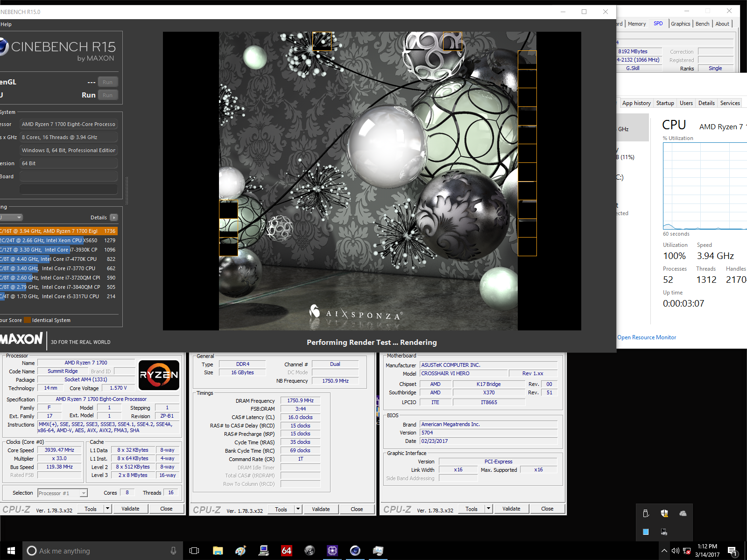Select the SPD tab in CPU-Z
The image size is (747, 560).
point(658,23)
